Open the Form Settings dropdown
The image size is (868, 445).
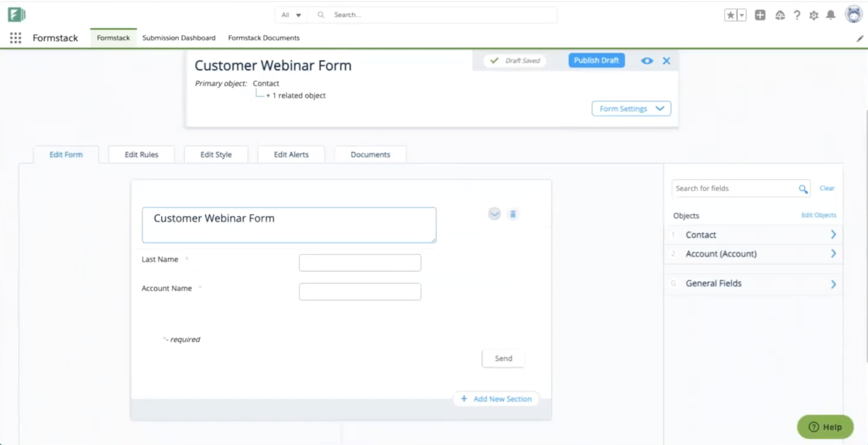tap(631, 109)
